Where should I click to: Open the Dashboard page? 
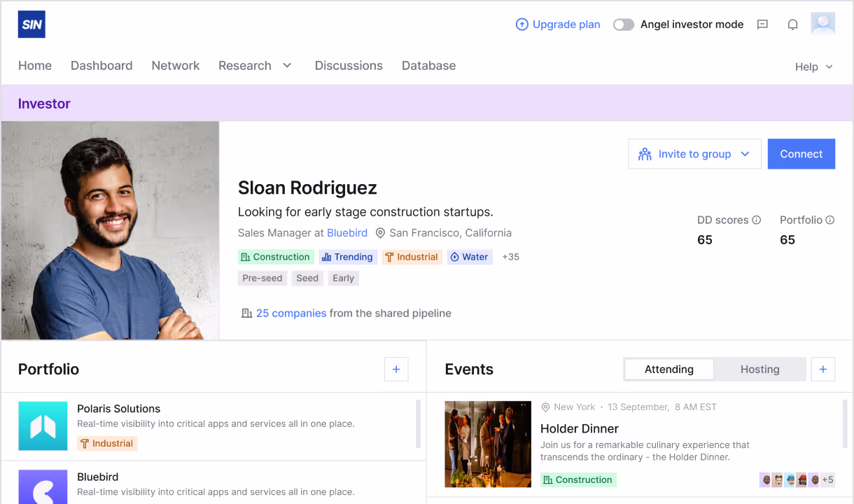pos(101,65)
